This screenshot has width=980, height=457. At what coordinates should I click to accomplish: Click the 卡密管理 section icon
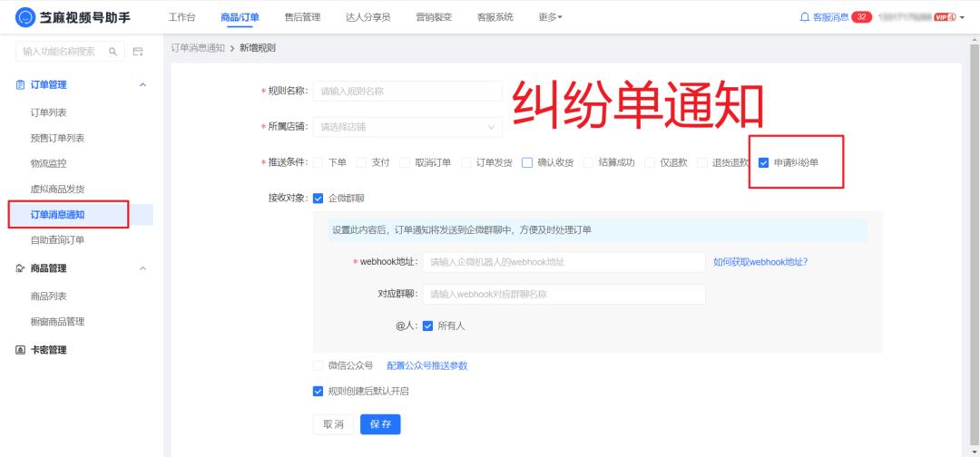click(x=20, y=350)
